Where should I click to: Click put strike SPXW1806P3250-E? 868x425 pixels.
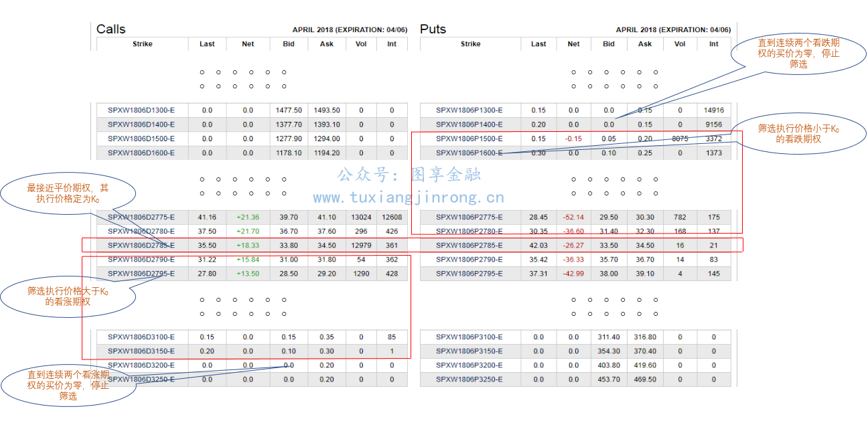point(469,380)
